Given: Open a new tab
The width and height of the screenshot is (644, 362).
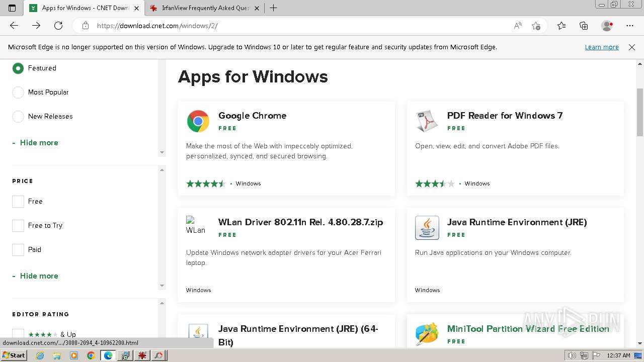Looking at the screenshot, I should (273, 8).
